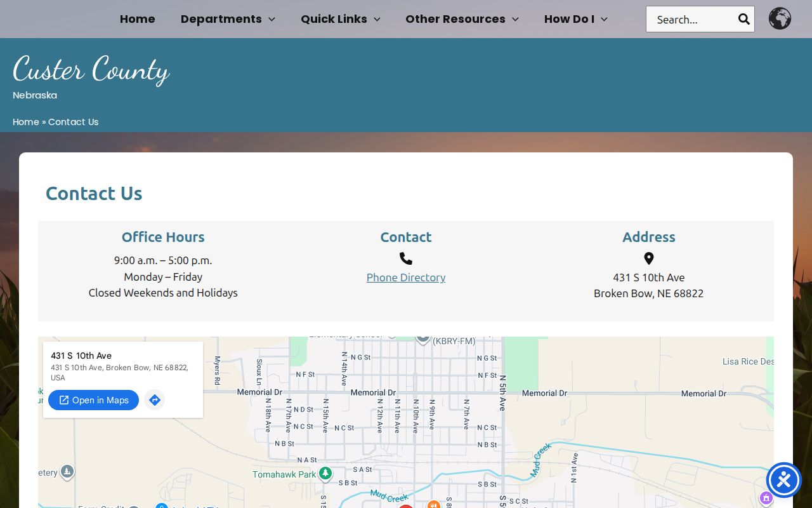Click the orange restaurant marker on the map

point(434,505)
